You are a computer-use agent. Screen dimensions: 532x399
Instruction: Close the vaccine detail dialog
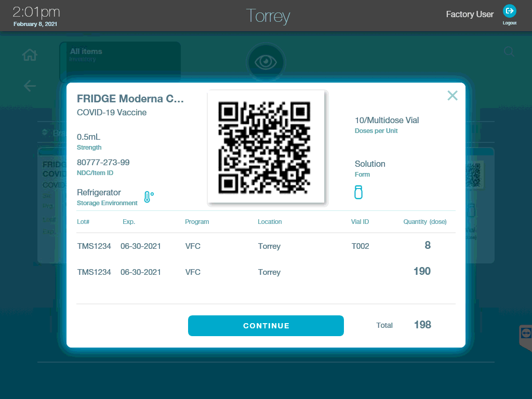(453, 96)
